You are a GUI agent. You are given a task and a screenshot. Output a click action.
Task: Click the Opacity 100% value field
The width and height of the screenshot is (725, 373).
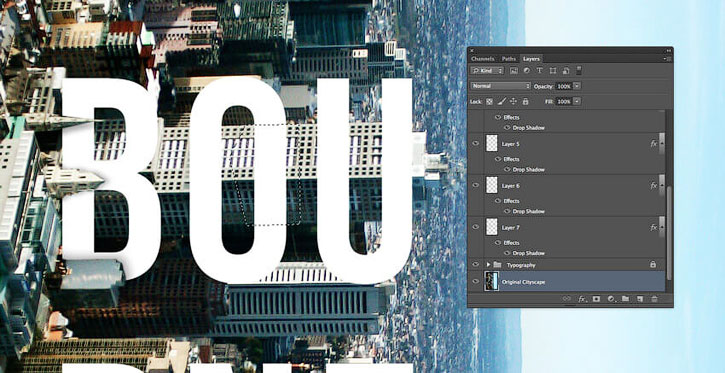pyautogui.click(x=564, y=86)
